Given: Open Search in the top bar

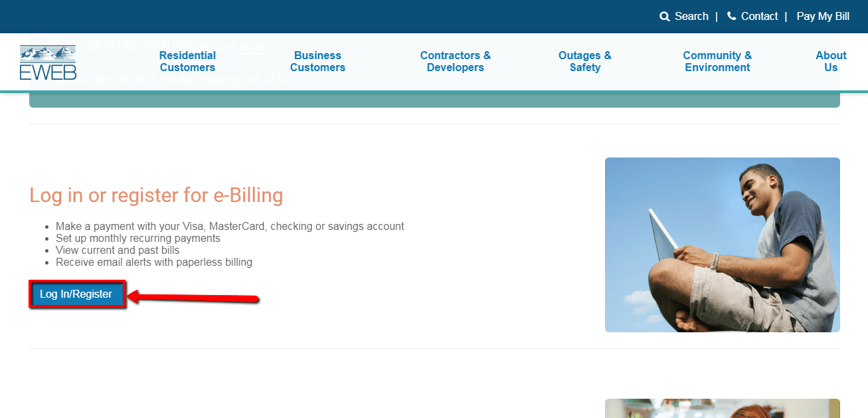Looking at the screenshot, I should tap(691, 17).
